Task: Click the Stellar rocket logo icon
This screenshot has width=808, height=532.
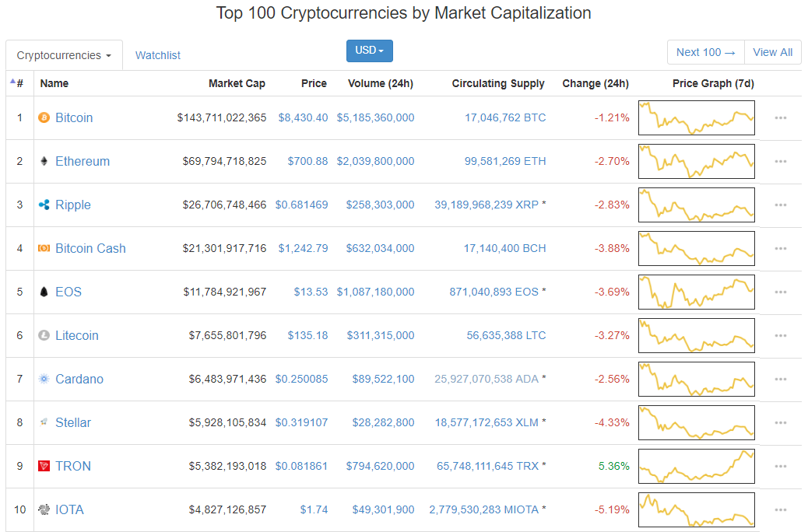Action: [x=44, y=422]
